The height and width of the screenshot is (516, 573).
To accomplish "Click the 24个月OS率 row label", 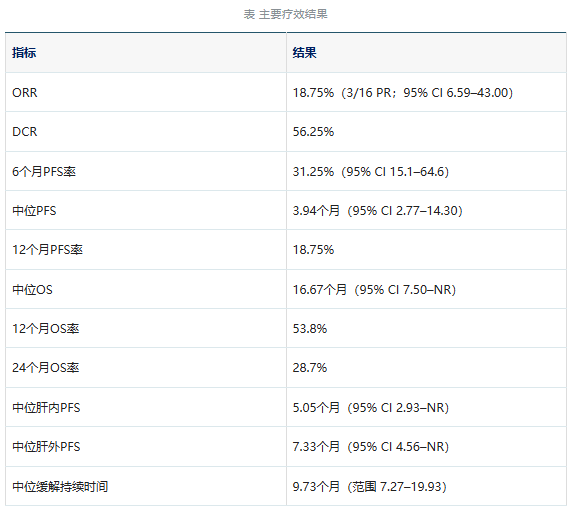I will pos(46,367).
